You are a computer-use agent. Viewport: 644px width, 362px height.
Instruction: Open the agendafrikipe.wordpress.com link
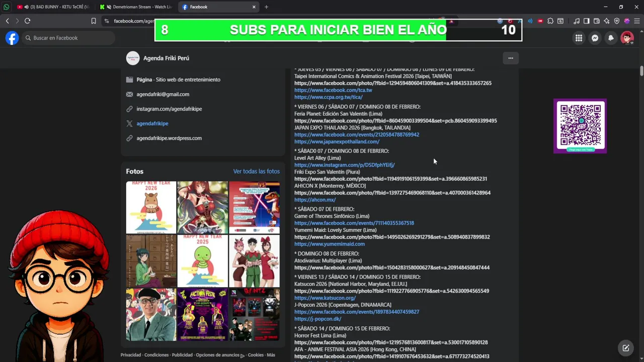point(169,138)
